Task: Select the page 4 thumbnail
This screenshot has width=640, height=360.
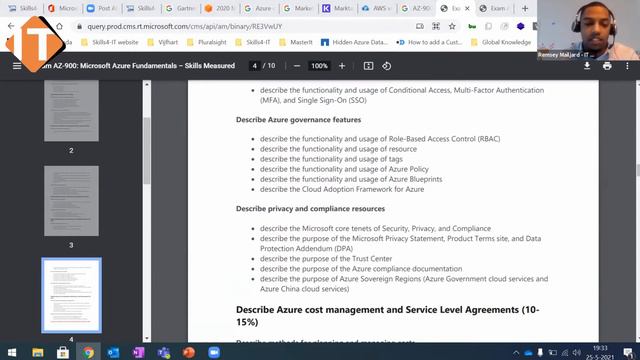Action: pos(71,295)
